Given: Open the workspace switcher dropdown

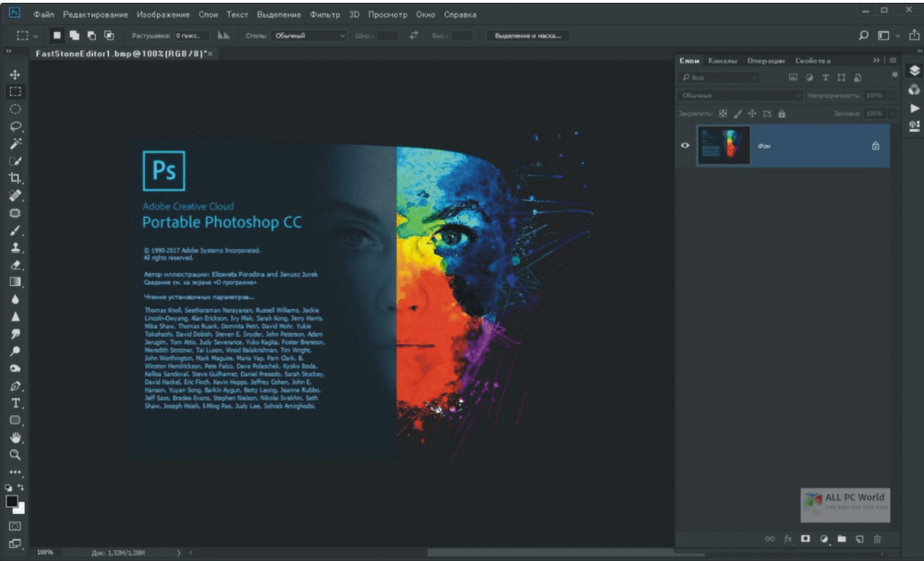Looking at the screenshot, I should (x=889, y=36).
